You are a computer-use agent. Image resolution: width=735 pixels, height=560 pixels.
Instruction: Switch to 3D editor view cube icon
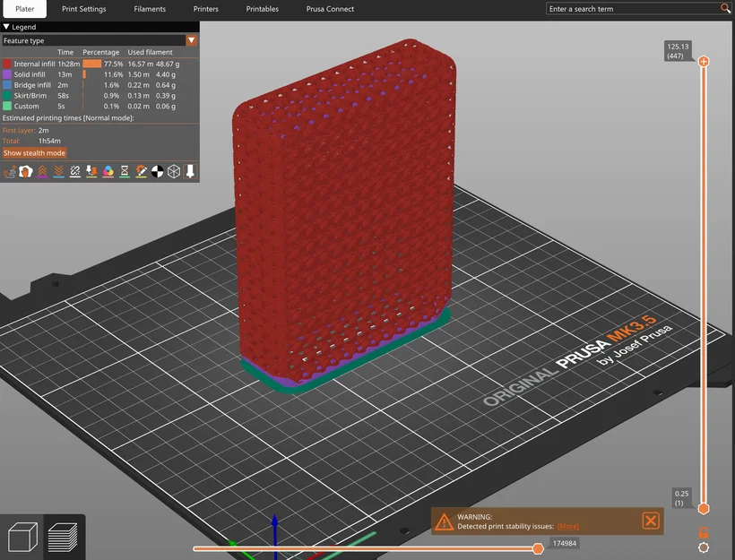click(22, 537)
